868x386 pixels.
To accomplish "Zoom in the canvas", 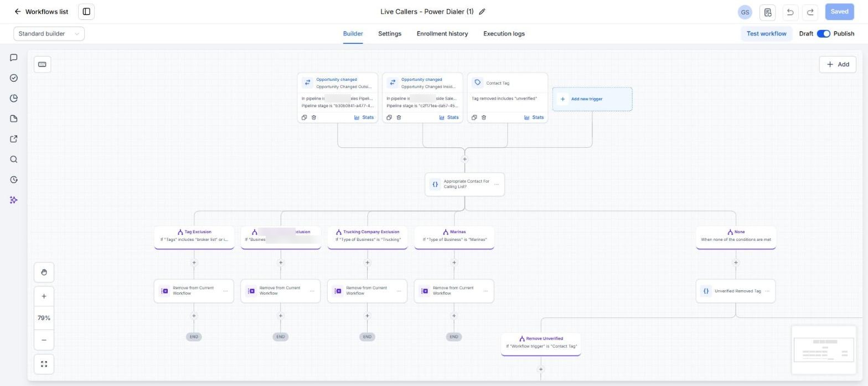I will (x=44, y=296).
